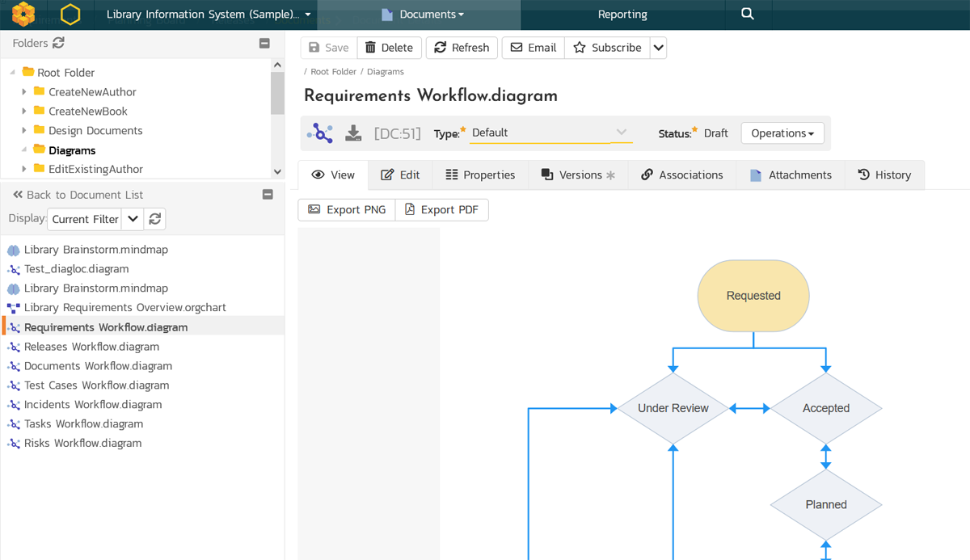
Task: Click the diagram type icon beside download
Action: pyautogui.click(x=320, y=133)
